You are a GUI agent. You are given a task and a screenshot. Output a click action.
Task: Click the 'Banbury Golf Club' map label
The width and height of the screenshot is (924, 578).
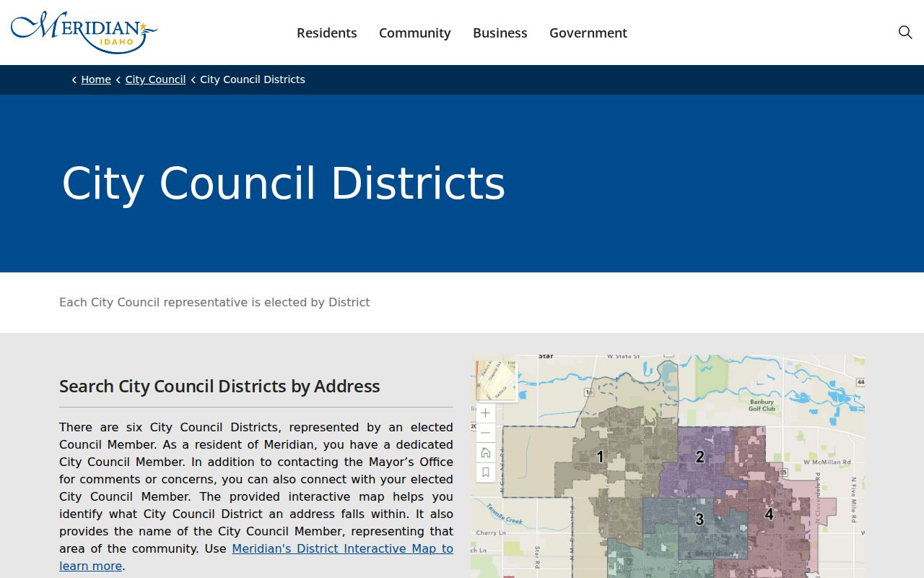pyautogui.click(x=762, y=405)
